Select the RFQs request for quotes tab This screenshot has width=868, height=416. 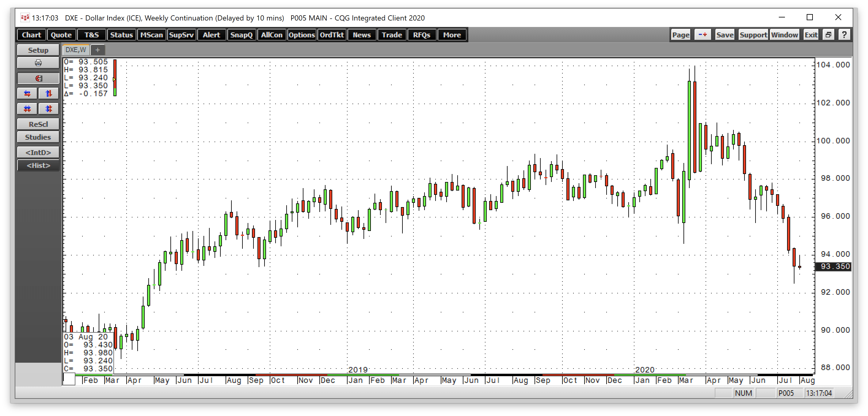click(x=421, y=34)
